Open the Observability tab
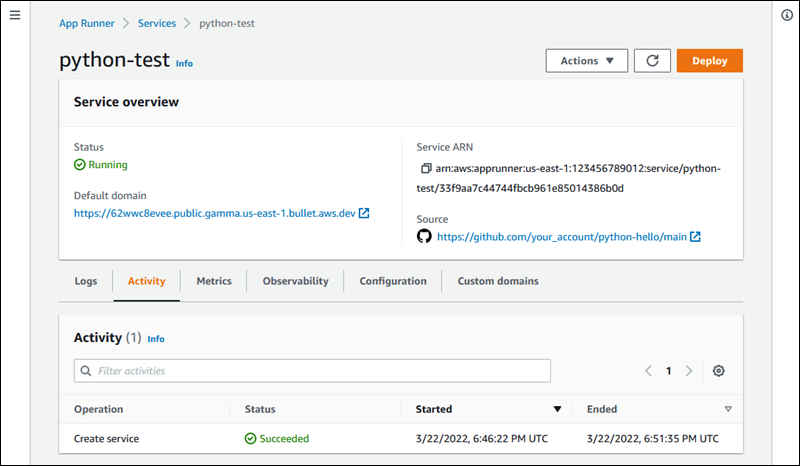Image resolution: width=800 pixels, height=466 pixels. tap(295, 281)
